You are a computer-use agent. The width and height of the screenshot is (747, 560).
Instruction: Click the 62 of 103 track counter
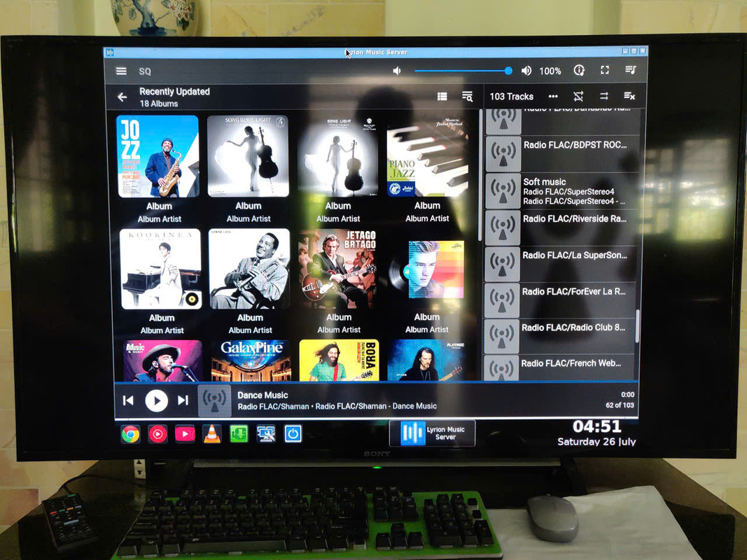(x=620, y=405)
